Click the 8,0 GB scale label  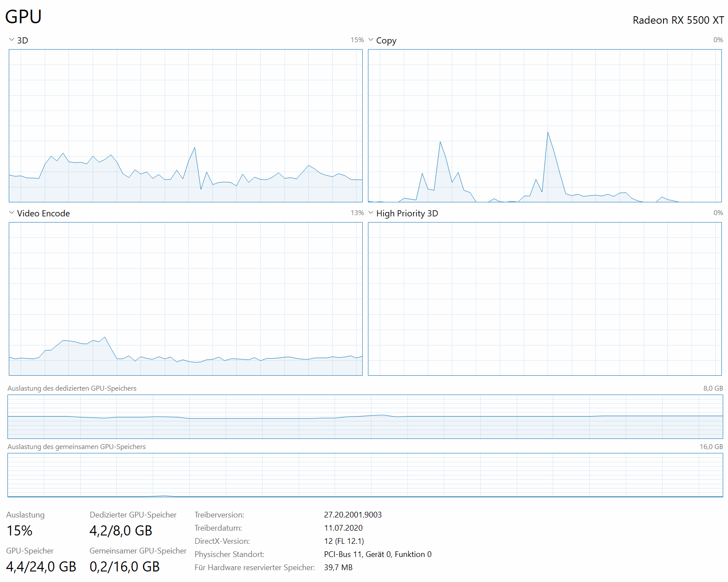713,388
